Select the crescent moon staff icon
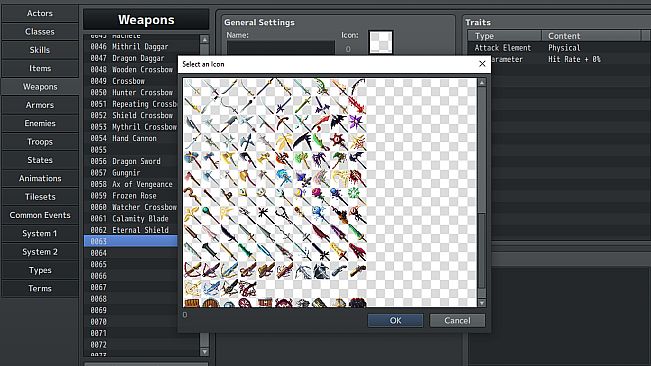Viewport: 651px width, 366px height. click(303, 197)
